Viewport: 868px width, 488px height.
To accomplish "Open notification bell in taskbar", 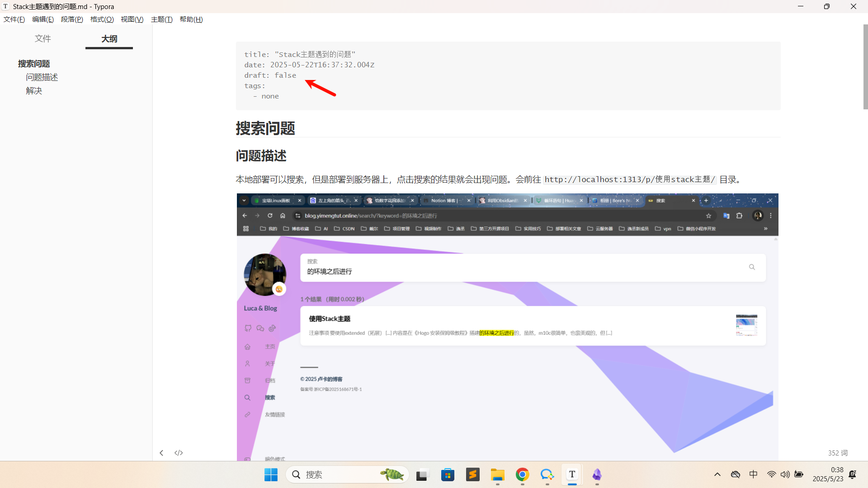I will click(853, 474).
